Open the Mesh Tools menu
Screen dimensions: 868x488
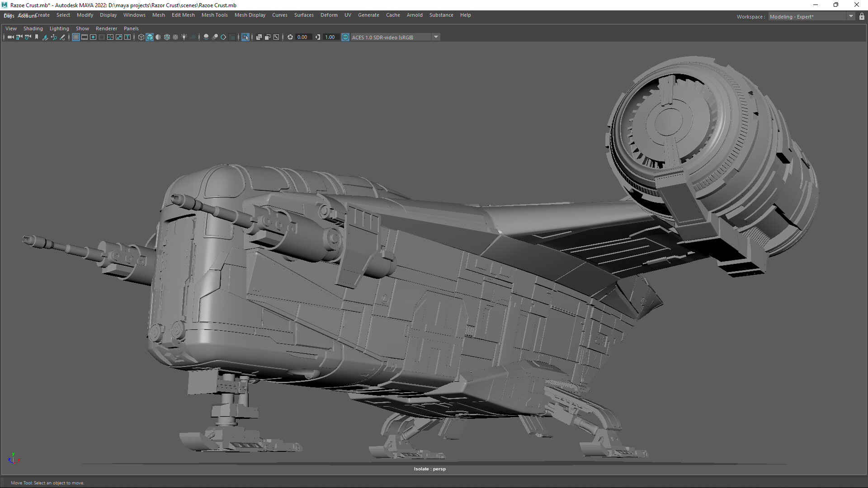(x=214, y=15)
